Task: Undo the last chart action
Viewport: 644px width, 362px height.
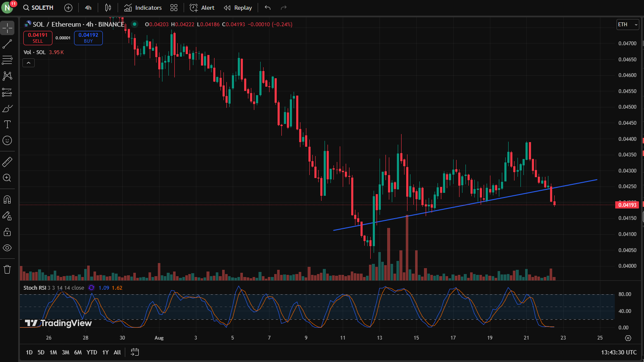Action: pos(267,8)
